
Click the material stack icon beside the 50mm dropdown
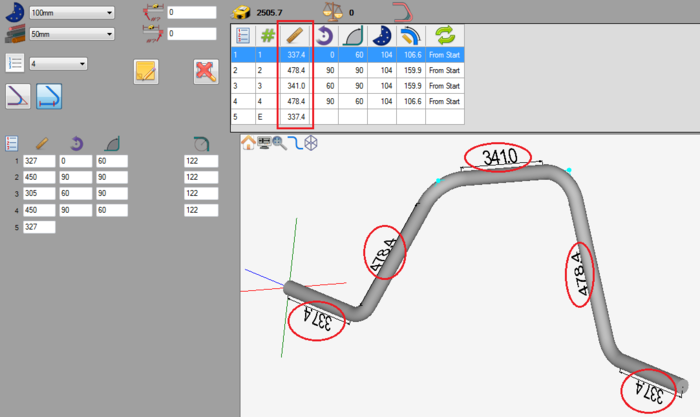point(15,34)
